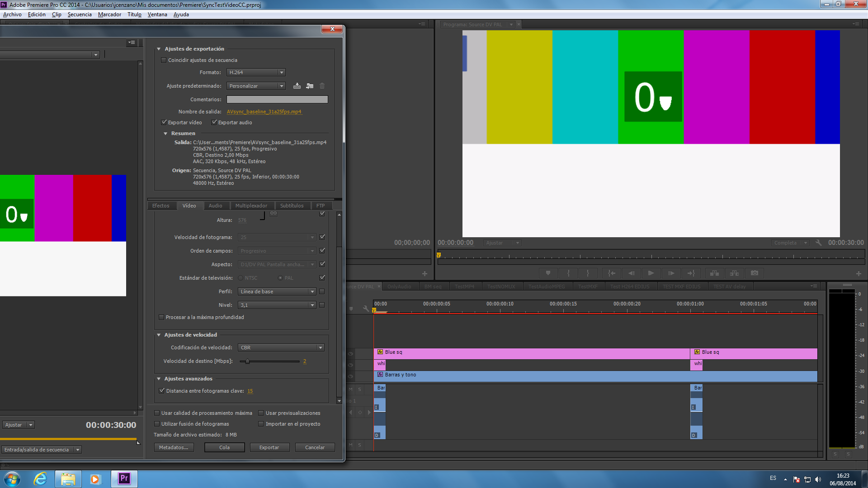Viewport: 868px width, 488px height.
Task: Launch Internet Explorer from the taskbar
Action: pyautogui.click(x=40, y=479)
